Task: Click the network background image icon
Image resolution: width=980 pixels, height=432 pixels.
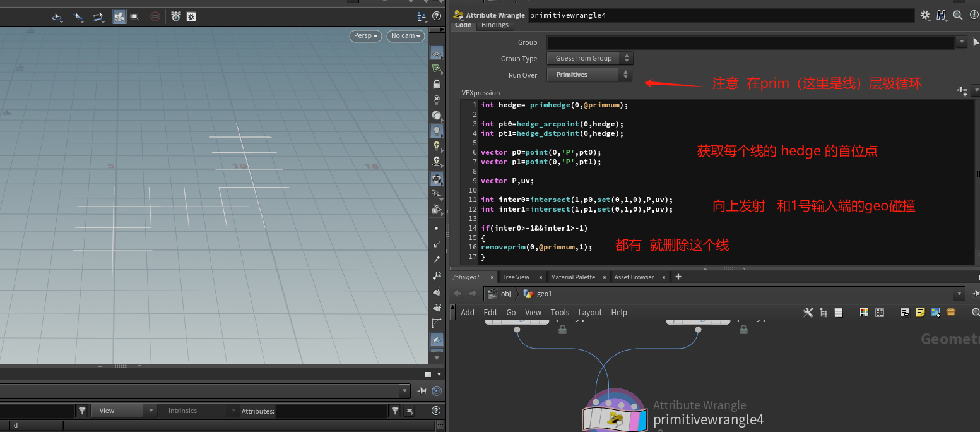Action: [935, 312]
